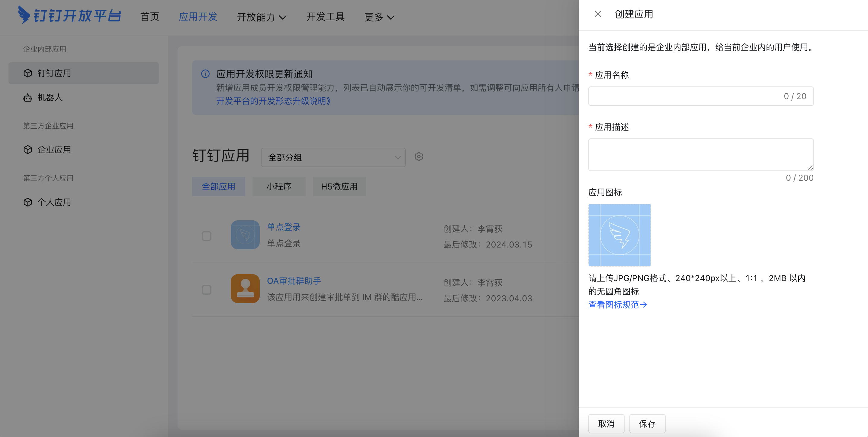Open 机器人 in the sidebar

click(84, 97)
